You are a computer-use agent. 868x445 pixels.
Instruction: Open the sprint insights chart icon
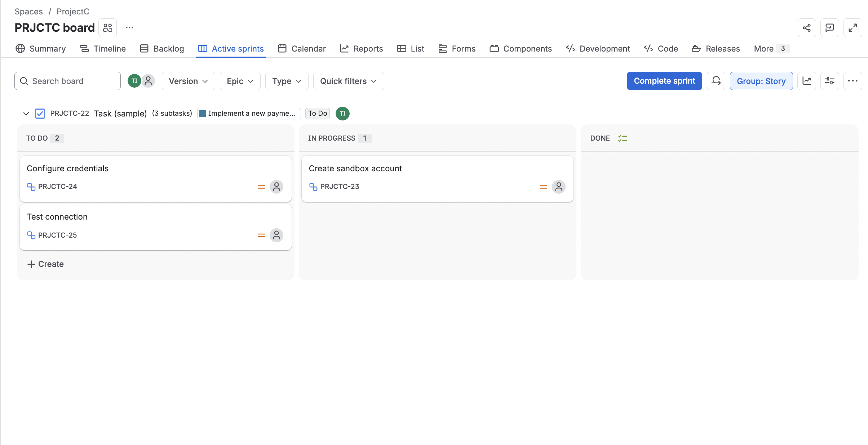807,81
